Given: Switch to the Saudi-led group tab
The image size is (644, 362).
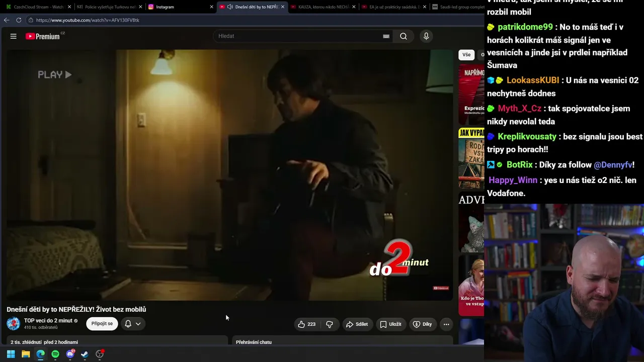Looking at the screenshot, I should click(458, 7).
